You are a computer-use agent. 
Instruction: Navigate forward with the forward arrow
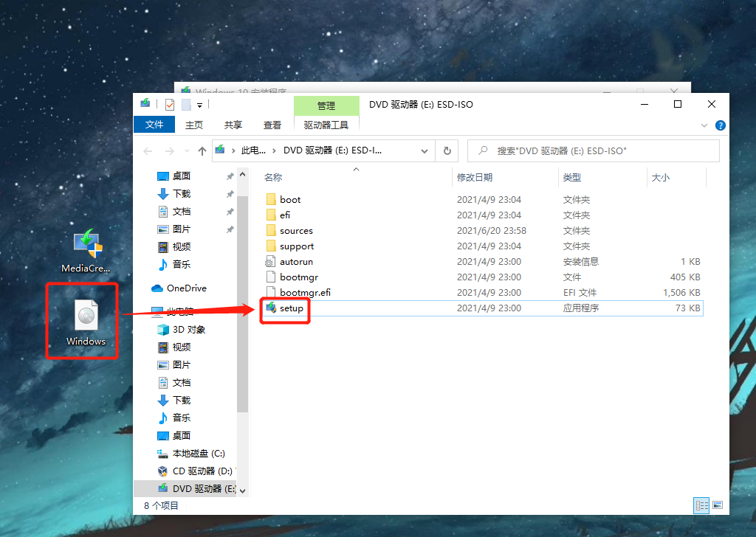(170, 151)
